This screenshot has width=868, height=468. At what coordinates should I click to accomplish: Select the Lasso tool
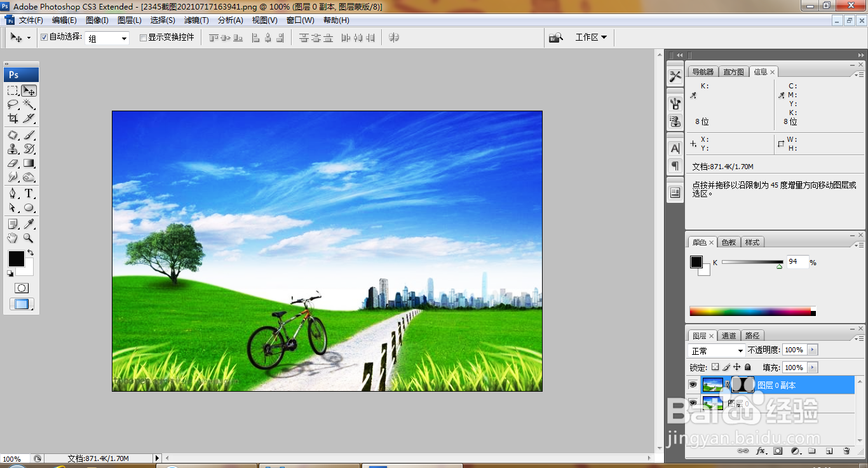pos(13,104)
